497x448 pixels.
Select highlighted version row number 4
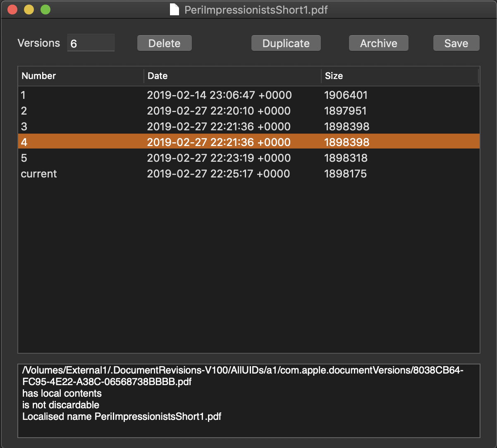249,142
